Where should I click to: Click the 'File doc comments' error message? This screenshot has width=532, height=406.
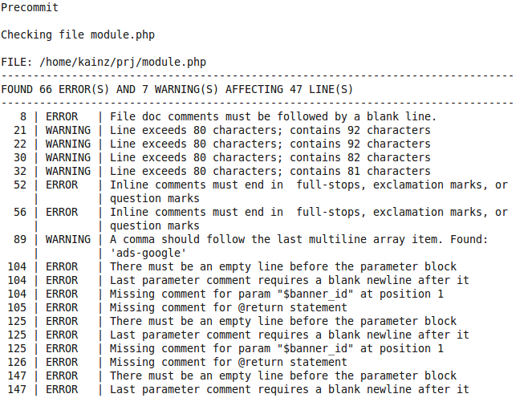click(273, 117)
